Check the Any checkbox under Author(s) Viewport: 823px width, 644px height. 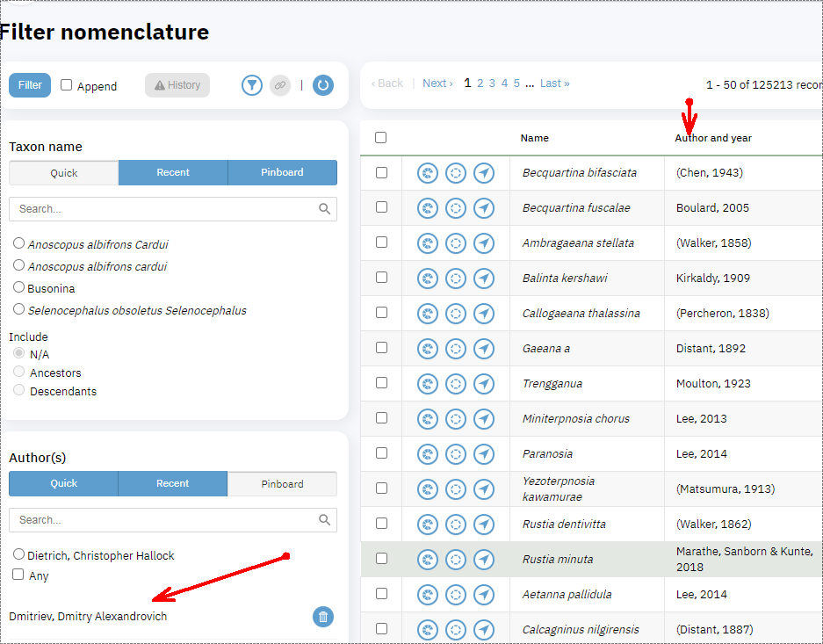[x=18, y=575]
